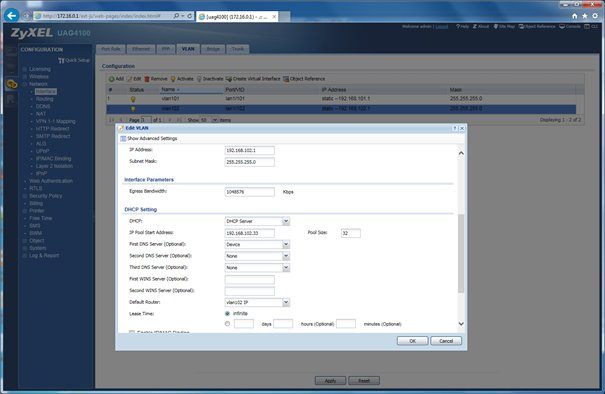The width and height of the screenshot is (605, 394).
Task: Click status bulb of vlan101 row
Action: (x=133, y=99)
